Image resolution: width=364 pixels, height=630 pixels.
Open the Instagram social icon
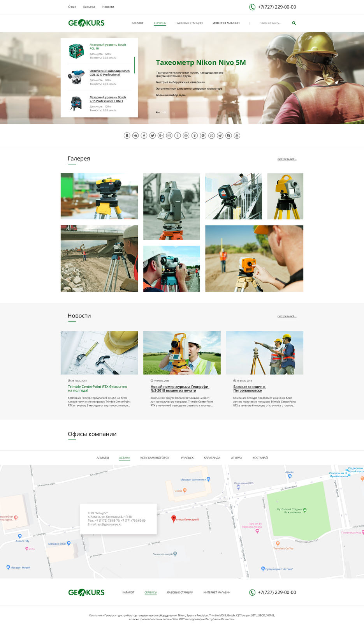169,136
